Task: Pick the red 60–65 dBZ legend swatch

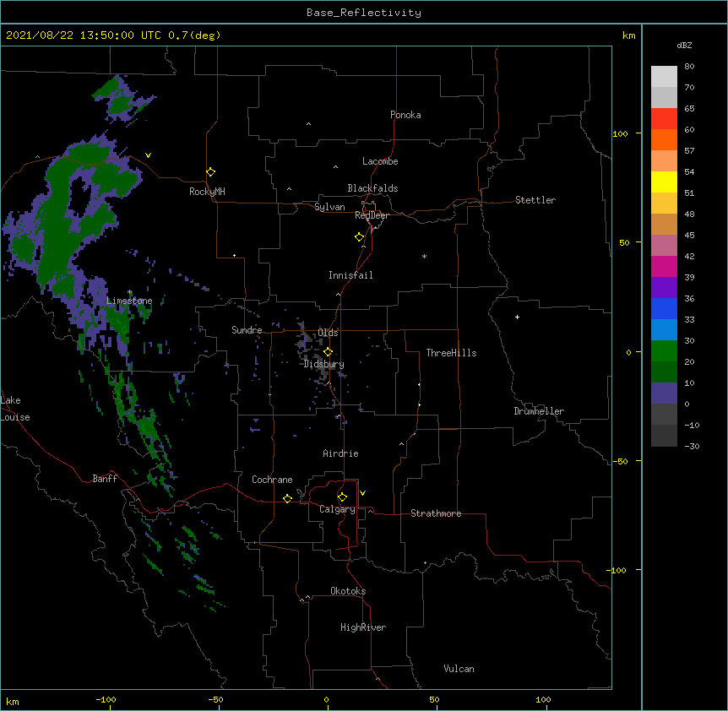Action: click(664, 118)
